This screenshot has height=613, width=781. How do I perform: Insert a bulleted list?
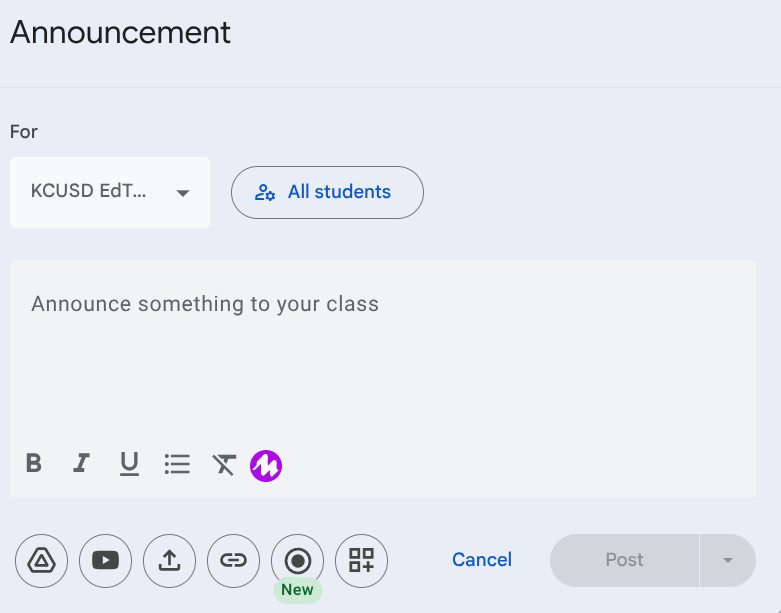[x=177, y=464]
